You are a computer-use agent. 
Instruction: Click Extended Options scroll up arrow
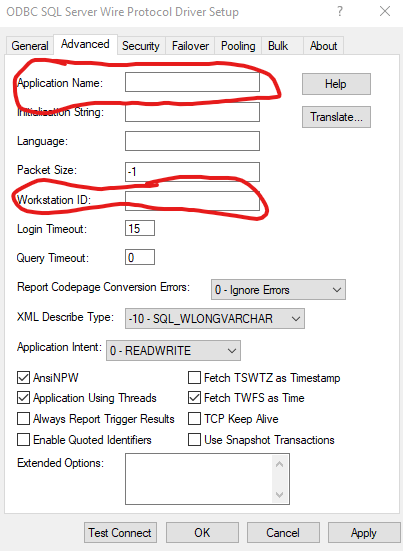[280, 464]
